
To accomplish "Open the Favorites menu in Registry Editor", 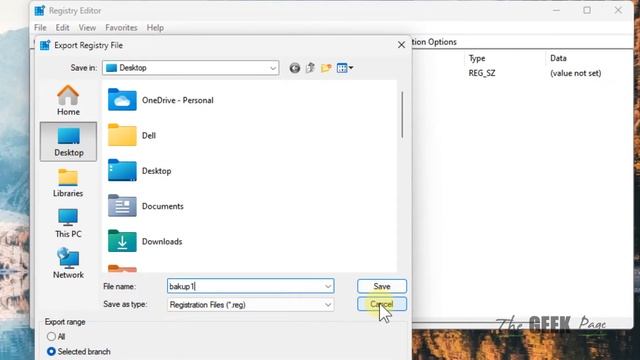I will tap(121, 28).
